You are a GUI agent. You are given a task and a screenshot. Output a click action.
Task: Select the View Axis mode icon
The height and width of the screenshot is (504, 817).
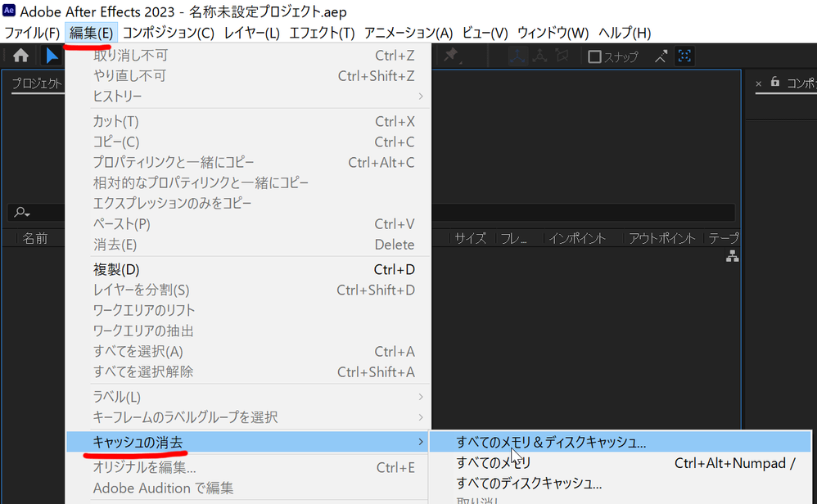pos(562,56)
